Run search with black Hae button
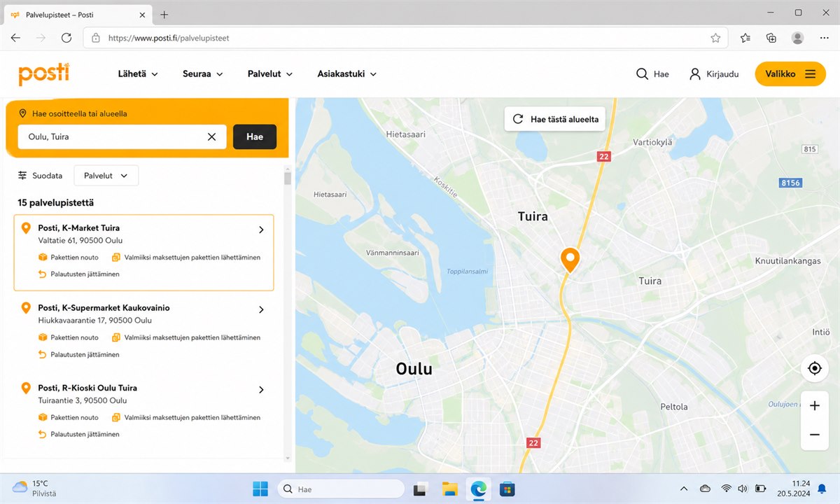The width and height of the screenshot is (840, 504). (x=255, y=136)
